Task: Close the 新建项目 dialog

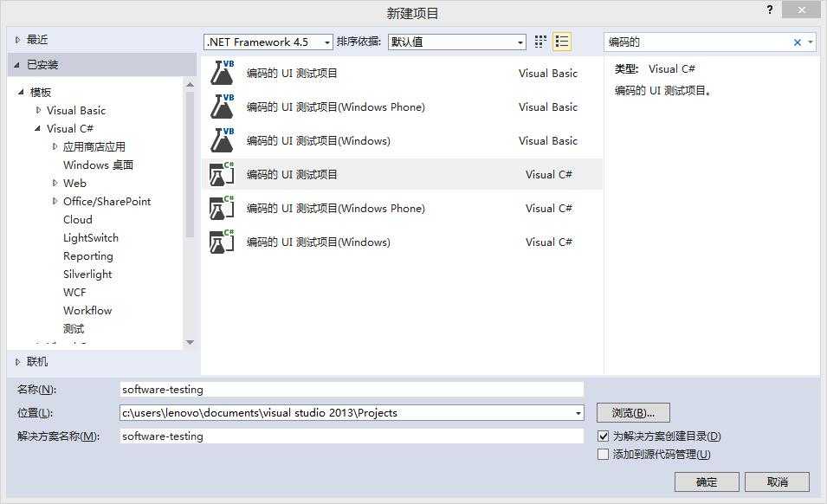Action: [x=801, y=10]
